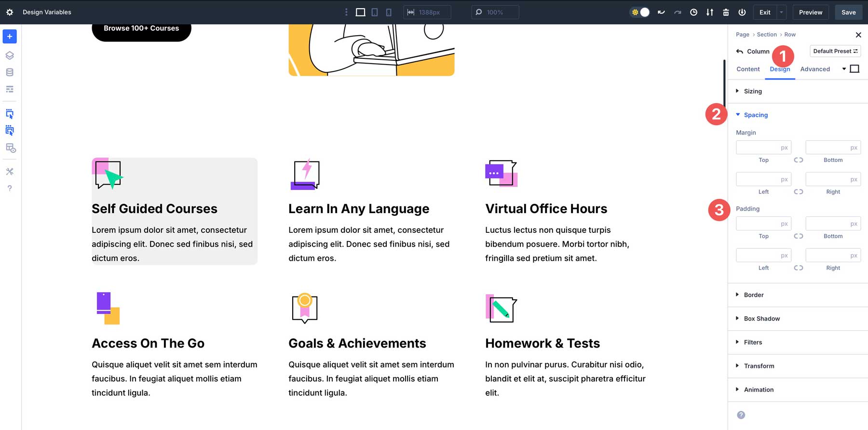Open portability import/export arrows icon

(x=710, y=13)
